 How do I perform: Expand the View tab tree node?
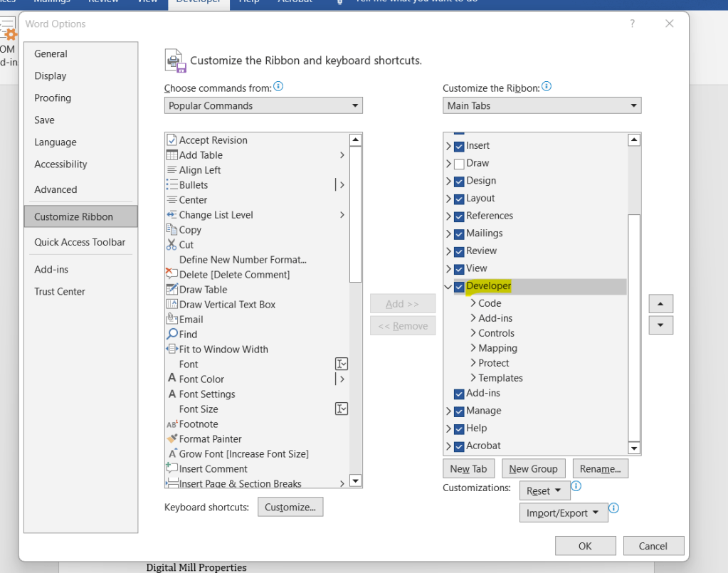[448, 269]
